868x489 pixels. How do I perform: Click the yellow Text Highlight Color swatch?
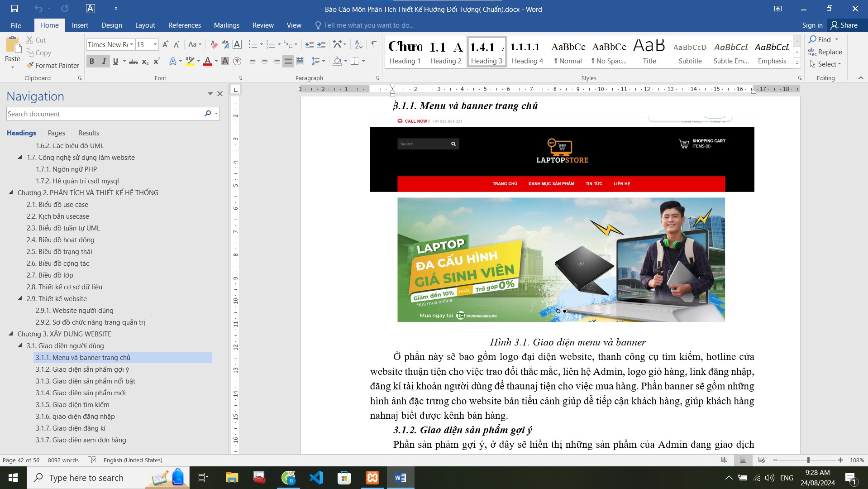pos(190,62)
